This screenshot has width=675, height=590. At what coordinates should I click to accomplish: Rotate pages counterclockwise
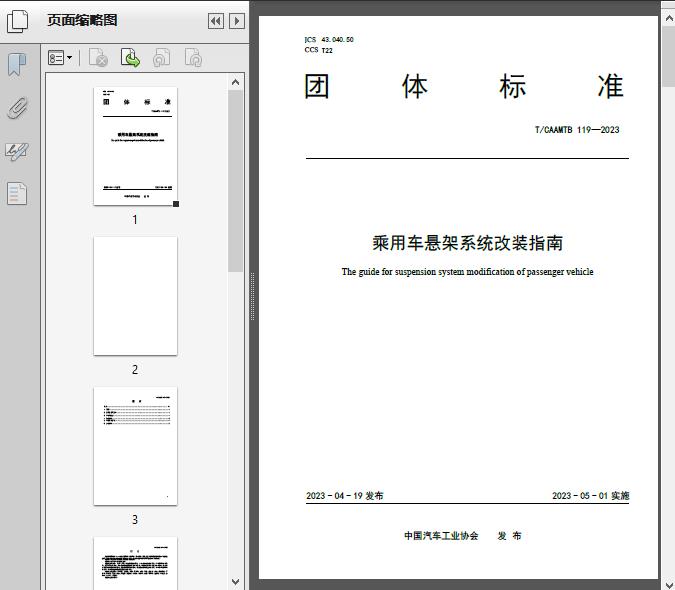pyautogui.click(x=161, y=59)
